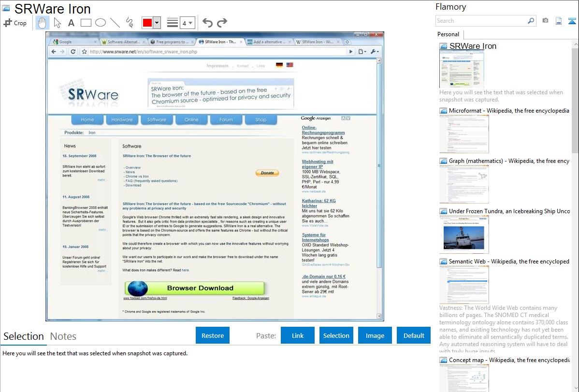Click the document page icon beside the camera
579x392 pixels.
point(559,21)
